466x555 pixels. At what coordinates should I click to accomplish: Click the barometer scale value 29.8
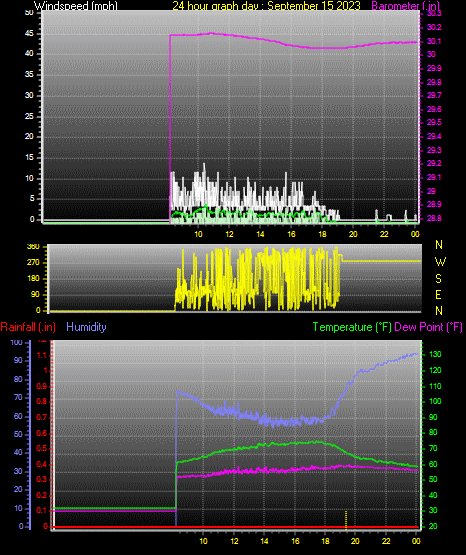pos(434,82)
